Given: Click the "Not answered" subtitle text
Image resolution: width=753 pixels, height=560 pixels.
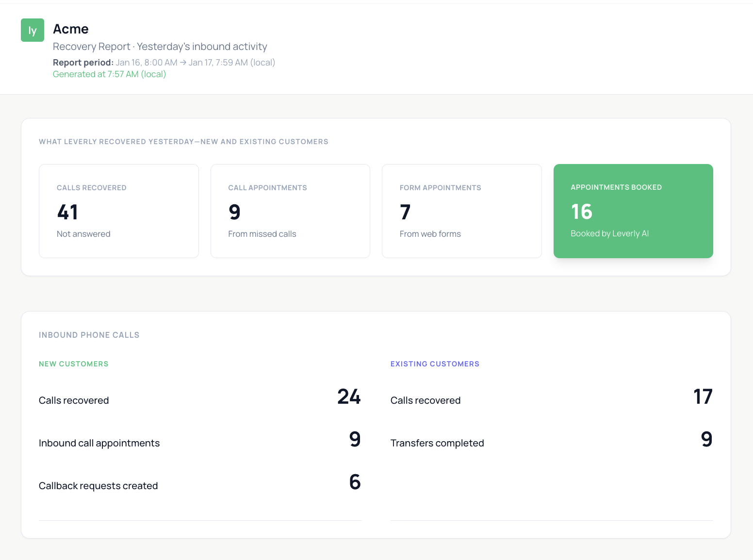Looking at the screenshot, I should 83,233.
